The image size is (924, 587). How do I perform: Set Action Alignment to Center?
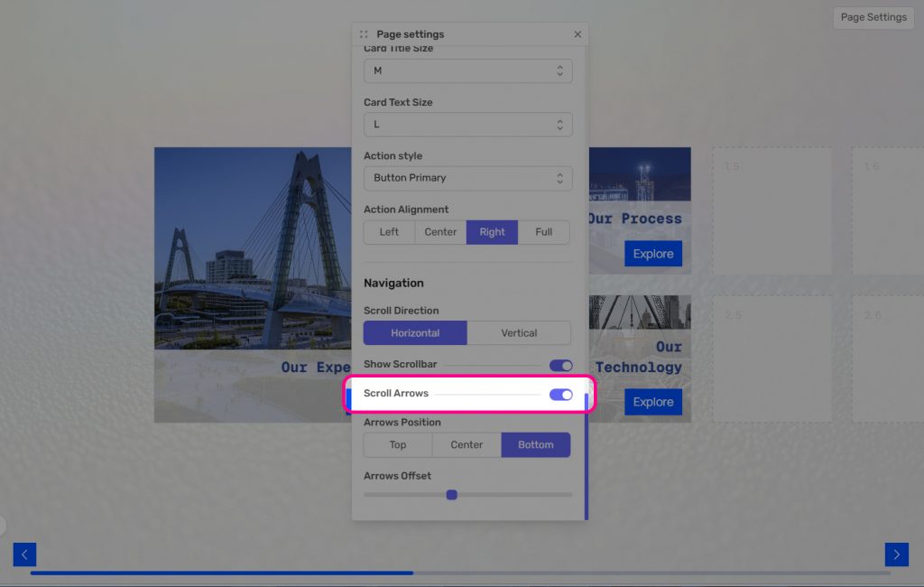pyautogui.click(x=440, y=232)
